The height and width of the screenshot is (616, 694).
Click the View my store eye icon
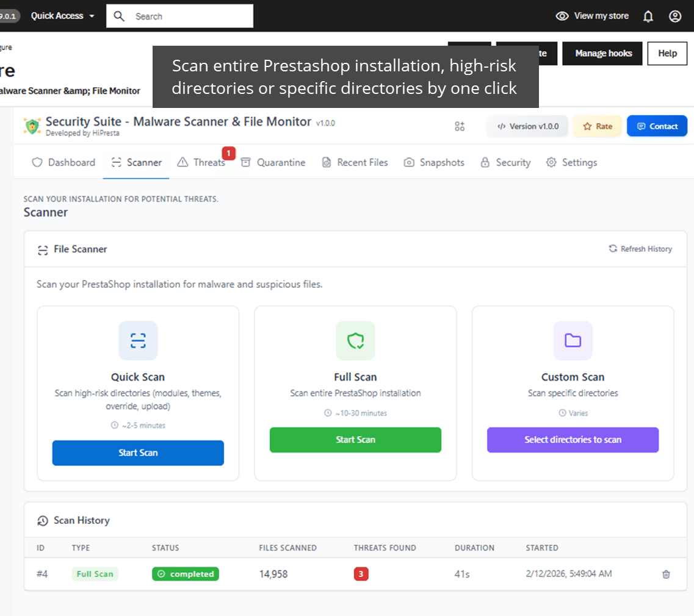[562, 16]
